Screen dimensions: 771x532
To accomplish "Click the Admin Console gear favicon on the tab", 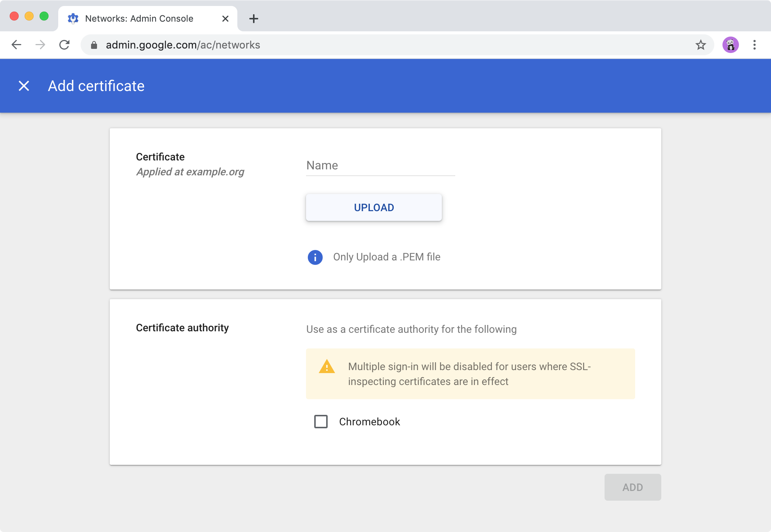I will 73,18.
